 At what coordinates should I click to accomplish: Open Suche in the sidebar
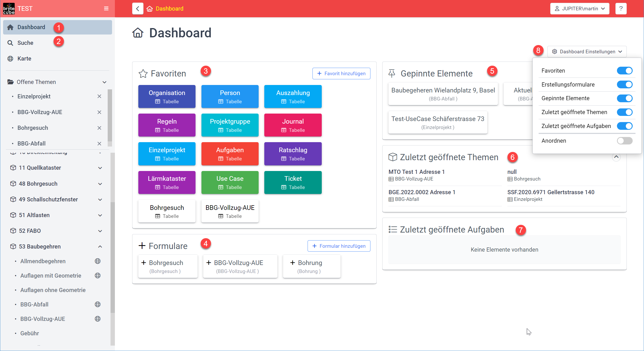pos(57,43)
